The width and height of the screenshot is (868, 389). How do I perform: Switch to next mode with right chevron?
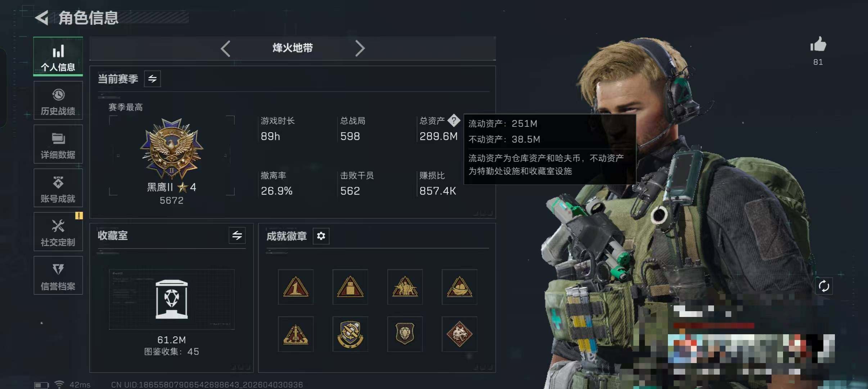[360, 48]
